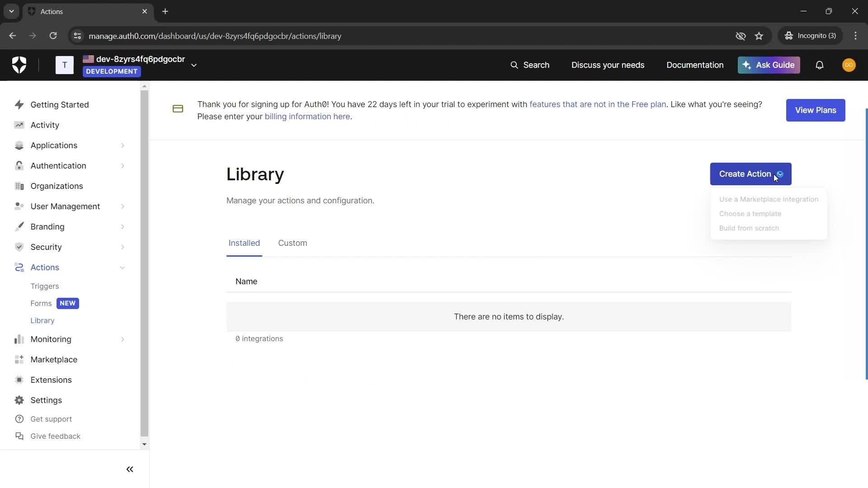Expand the Applications section chevron
This screenshot has height=488, width=868.
123,145
